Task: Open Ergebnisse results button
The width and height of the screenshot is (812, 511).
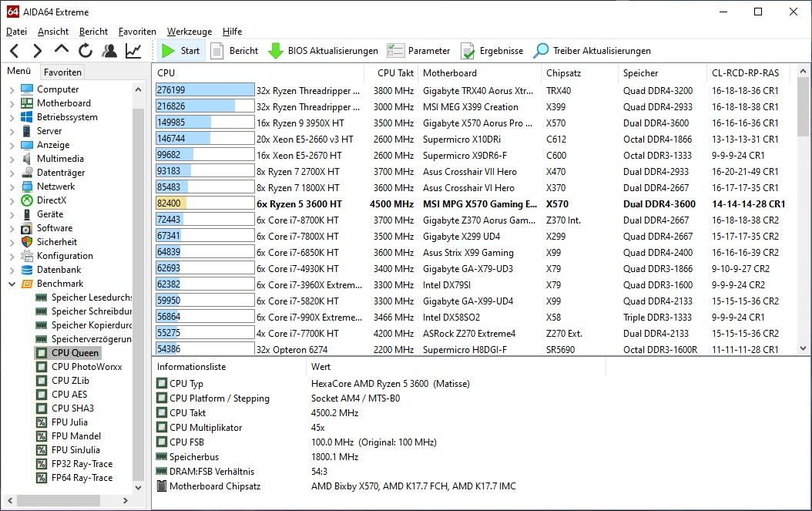Action: point(492,51)
